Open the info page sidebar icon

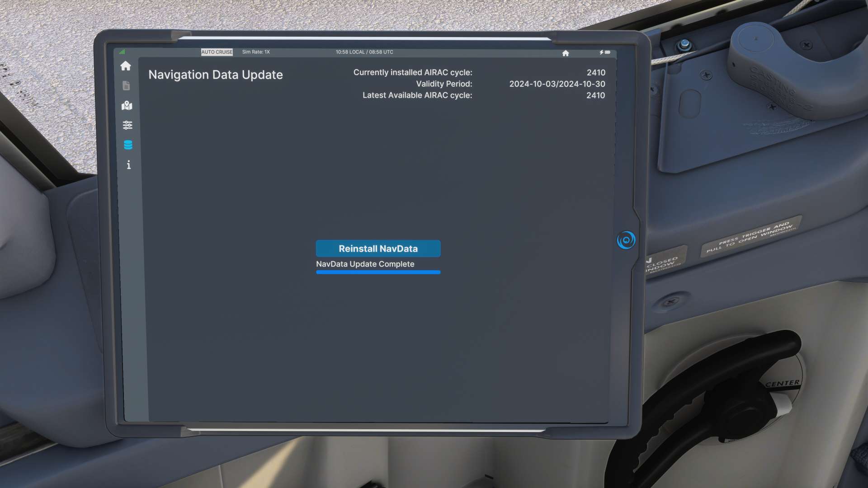point(129,165)
